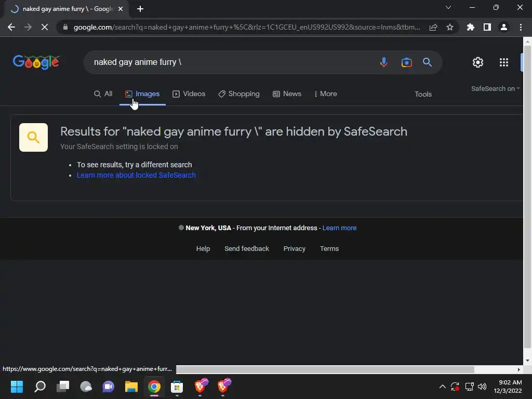Toggle the Chrome side panel
The height and width of the screenshot is (399, 532).
tap(487, 27)
